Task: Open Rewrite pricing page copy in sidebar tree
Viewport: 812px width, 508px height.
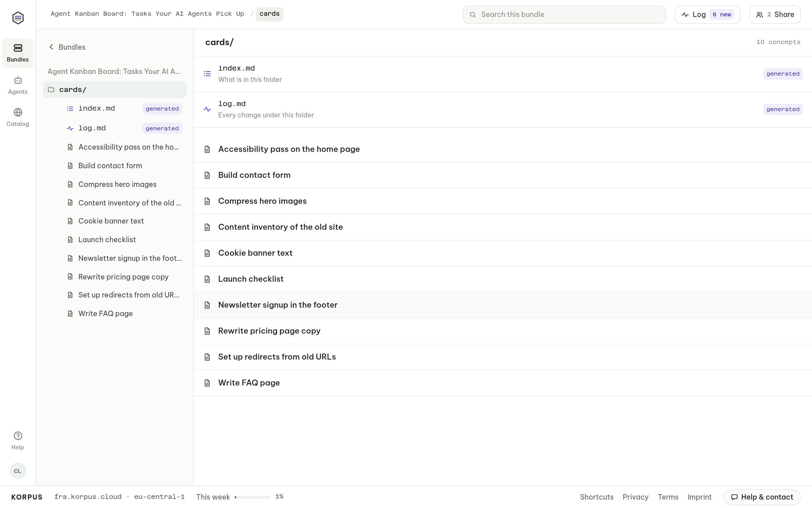Action: [124, 277]
